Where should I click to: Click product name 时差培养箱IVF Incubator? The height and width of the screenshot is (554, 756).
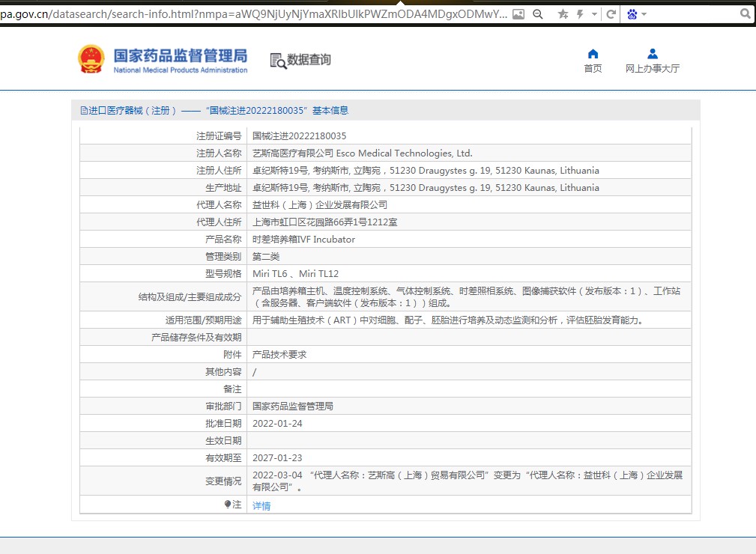click(303, 240)
